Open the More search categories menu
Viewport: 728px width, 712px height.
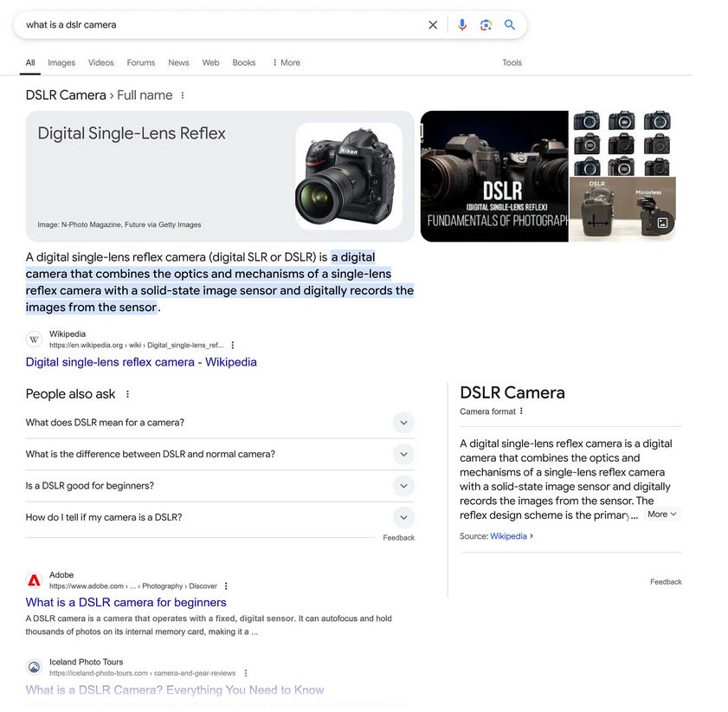click(x=287, y=62)
